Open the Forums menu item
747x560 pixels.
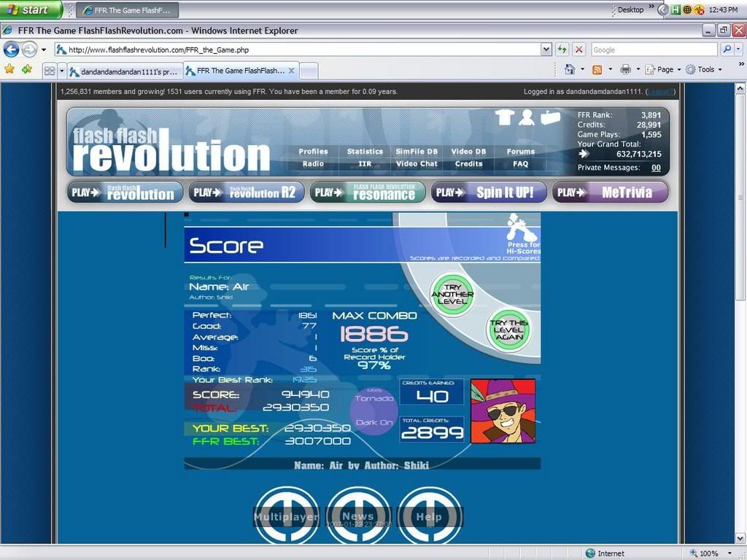click(x=520, y=152)
